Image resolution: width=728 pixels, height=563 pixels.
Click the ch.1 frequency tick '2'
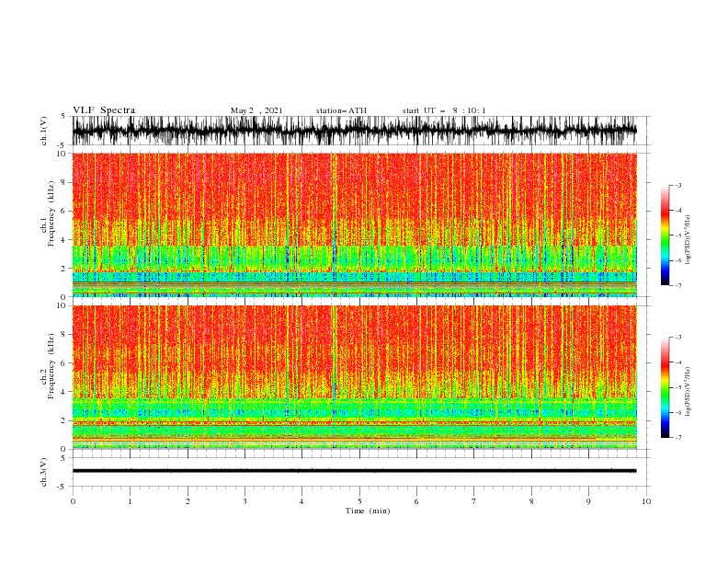(64, 269)
